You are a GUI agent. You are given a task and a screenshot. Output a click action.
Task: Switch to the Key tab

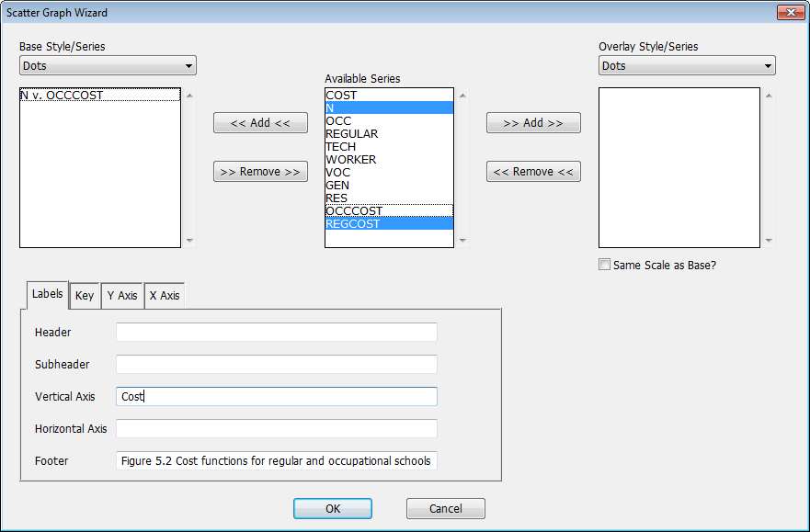coord(85,296)
